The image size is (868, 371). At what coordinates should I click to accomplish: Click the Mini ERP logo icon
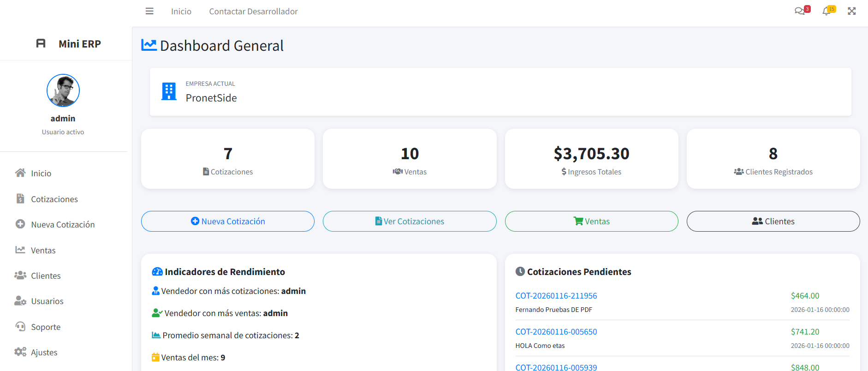41,43
